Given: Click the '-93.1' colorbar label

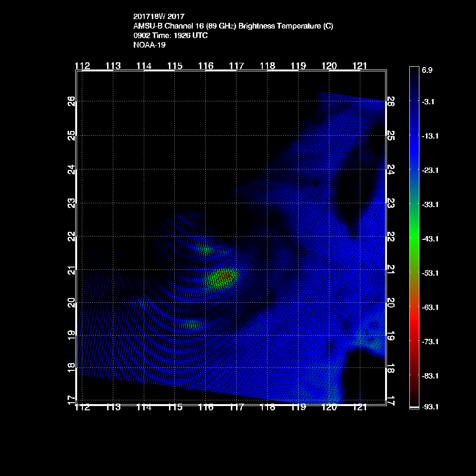Looking at the screenshot, I should pyautogui.click(x=430, y=407).
